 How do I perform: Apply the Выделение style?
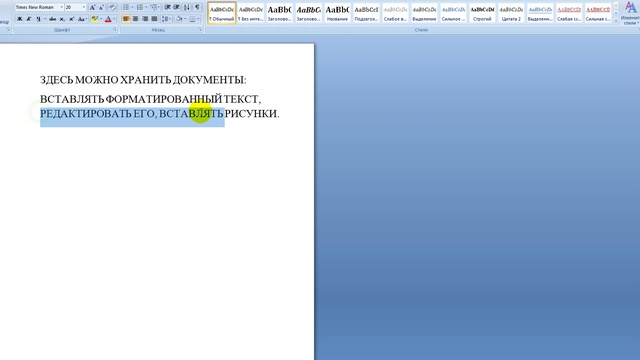(424, 13)
